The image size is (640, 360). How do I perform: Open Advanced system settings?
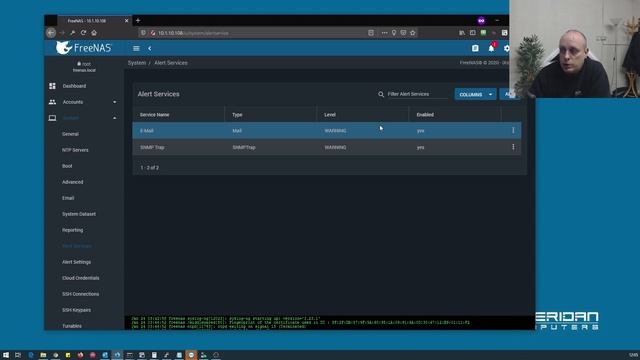tap(73, 182)
